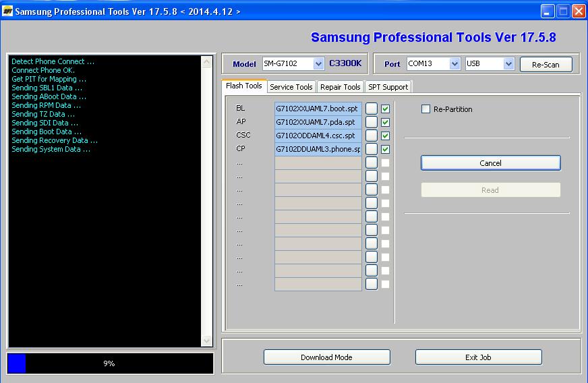Click the 'Sending System Data ...' log line
The image size is (588, 383).
pyautogui.click(x=51, y=149)
